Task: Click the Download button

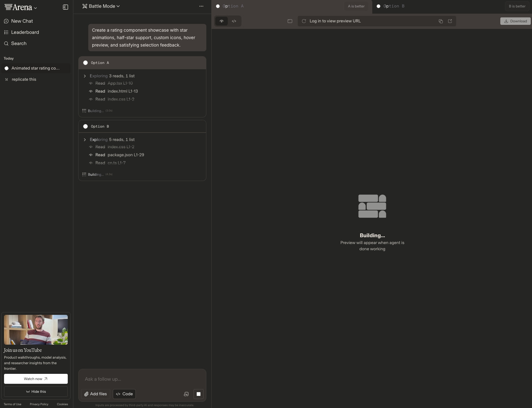Action: 516,21
